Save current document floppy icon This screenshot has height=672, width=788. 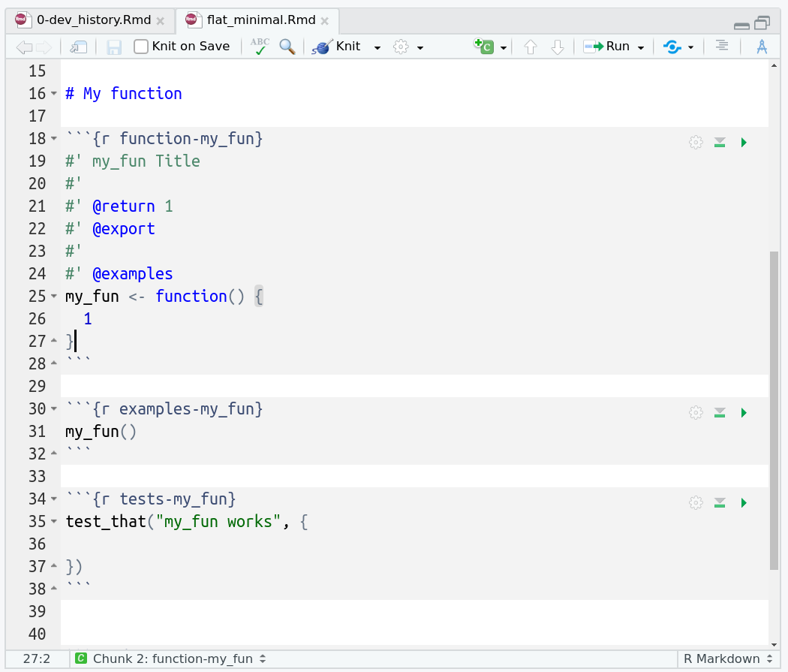point(114,47)
